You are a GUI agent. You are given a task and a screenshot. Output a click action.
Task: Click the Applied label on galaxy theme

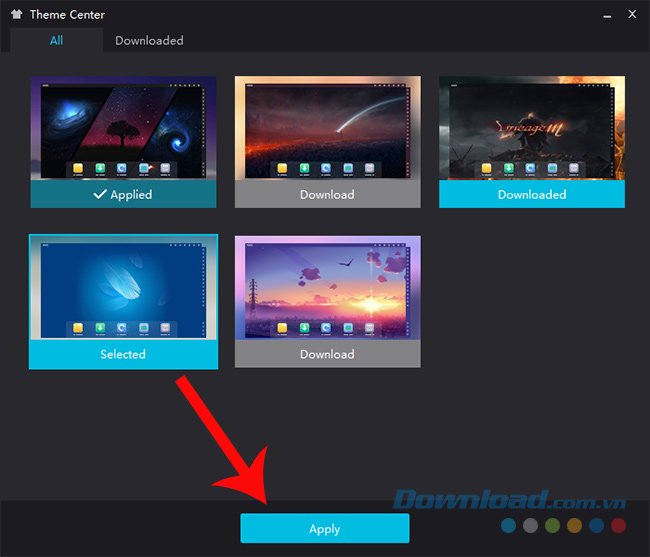123,194
